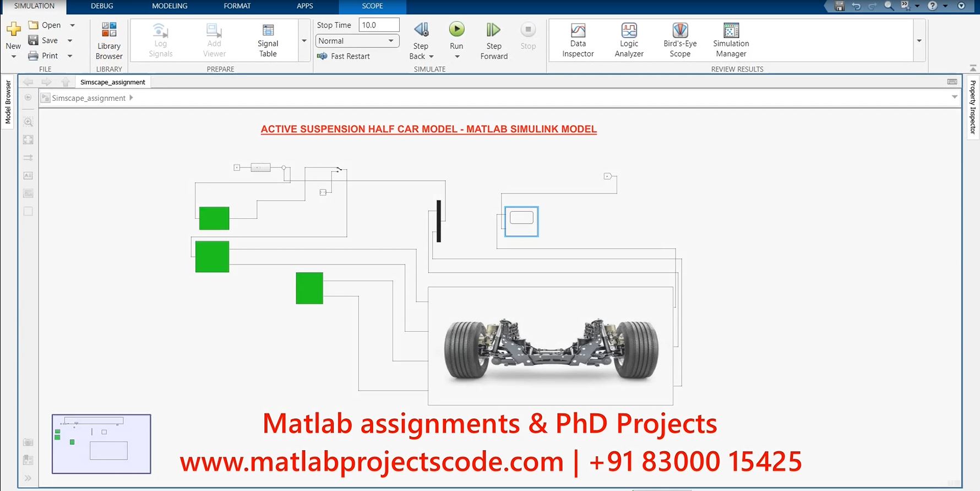This screenshot has height=491, width=980.
Task: Expand the Save options dropdown arrow
Action: click(x=70, y=41)
